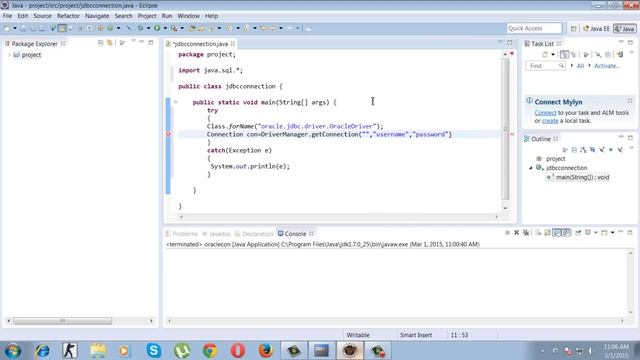Select main(String[]) : void in Outline
The height and width of the screenshot is (360, 640).
click(x=578, y=177)
